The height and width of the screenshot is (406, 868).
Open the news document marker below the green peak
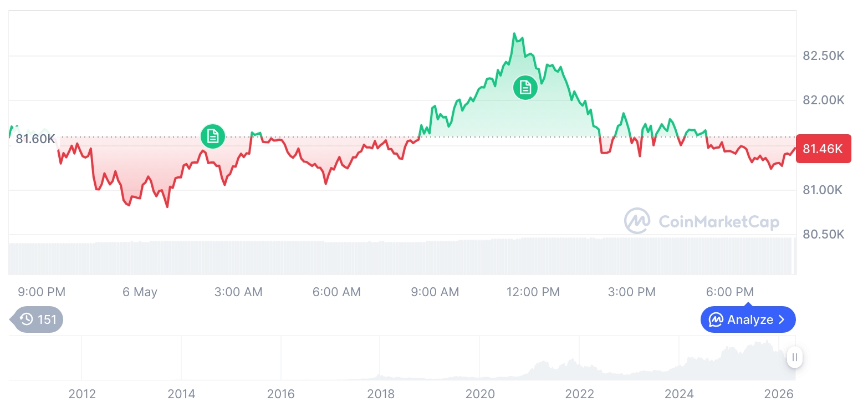coord(525,87)
